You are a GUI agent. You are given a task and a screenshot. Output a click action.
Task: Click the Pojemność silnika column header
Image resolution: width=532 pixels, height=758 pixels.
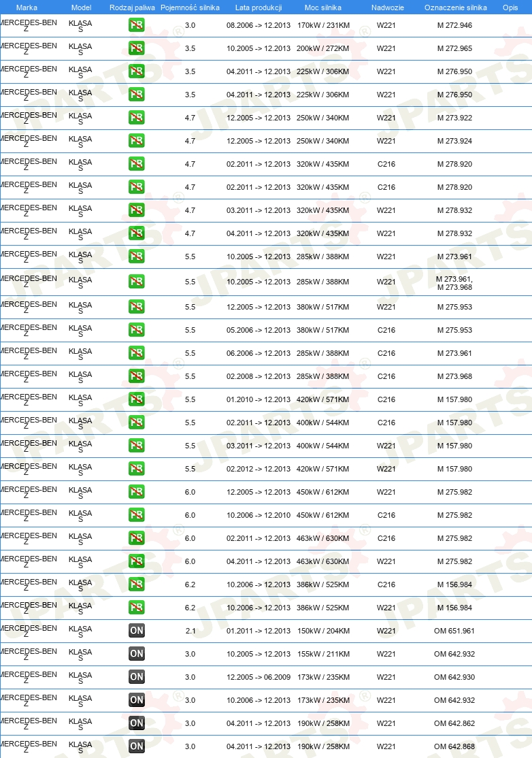coord(190,7)
